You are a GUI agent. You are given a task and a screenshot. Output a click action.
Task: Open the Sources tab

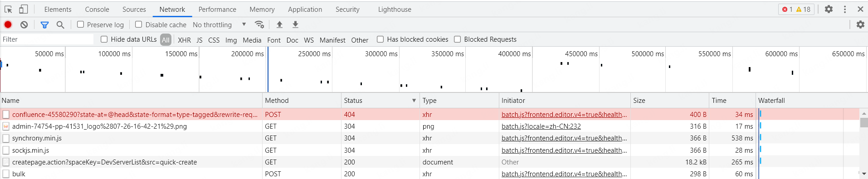tap(134, 9)
